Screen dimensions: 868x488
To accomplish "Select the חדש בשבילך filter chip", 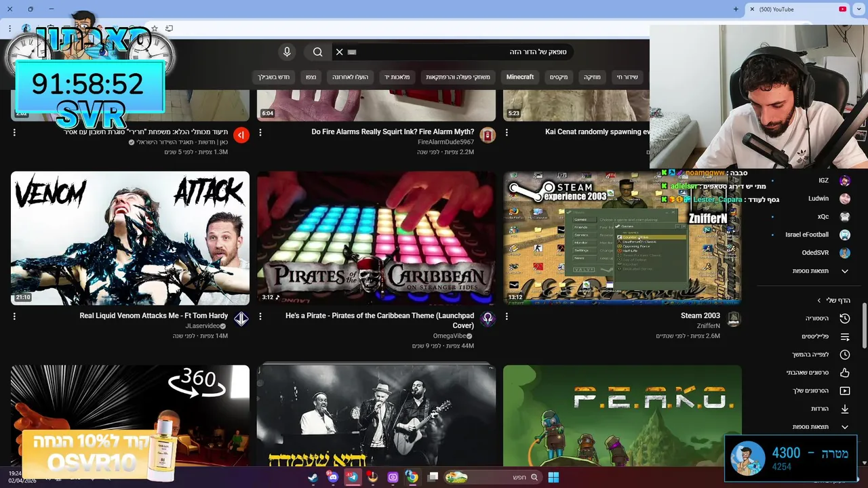I will [x=274, y=77].
